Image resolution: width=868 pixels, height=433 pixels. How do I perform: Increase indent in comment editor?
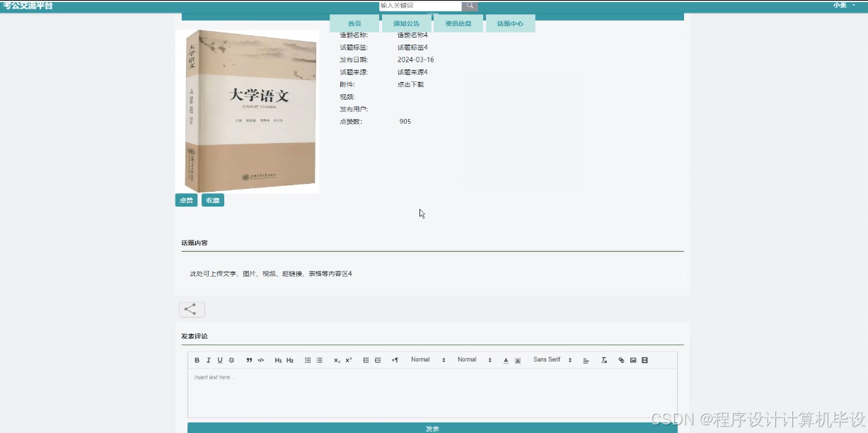pyautogui.click(x=378, y=360)
